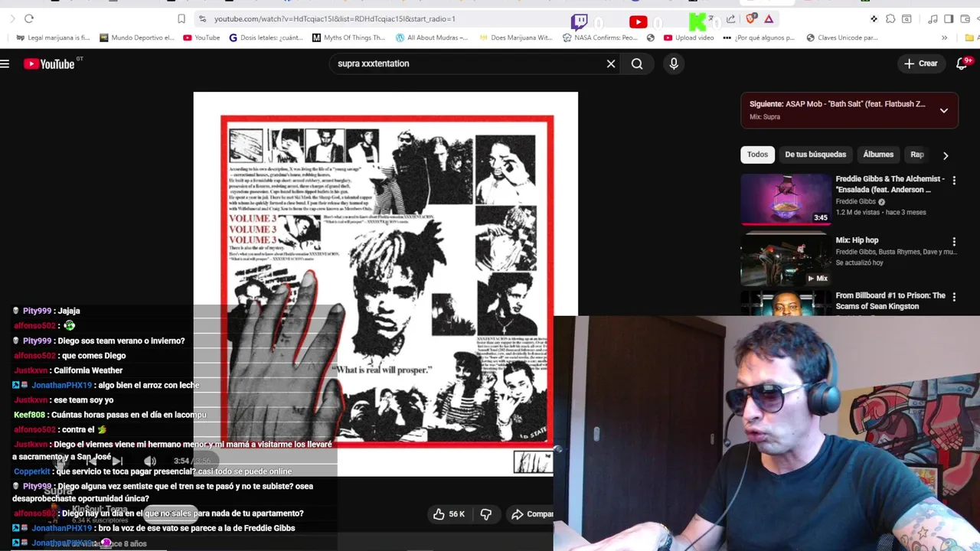
Task: Skip to next video with the player next button
Action: click(x=117, y=461)
